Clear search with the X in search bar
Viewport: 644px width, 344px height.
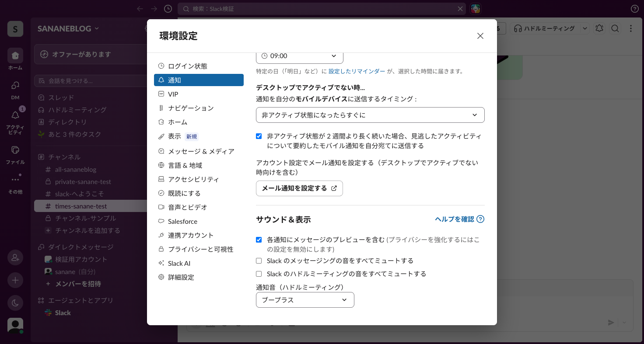pyautogui.click(x=460, y=9)
